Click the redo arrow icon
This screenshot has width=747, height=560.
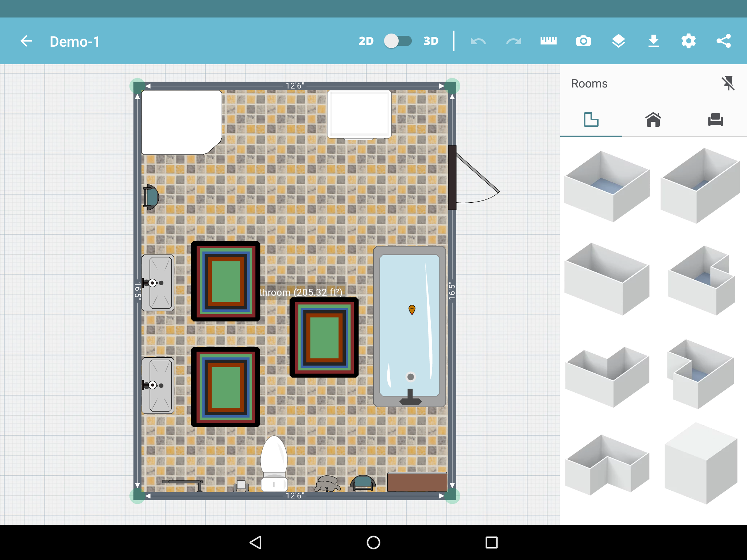[x=513, y=41]
